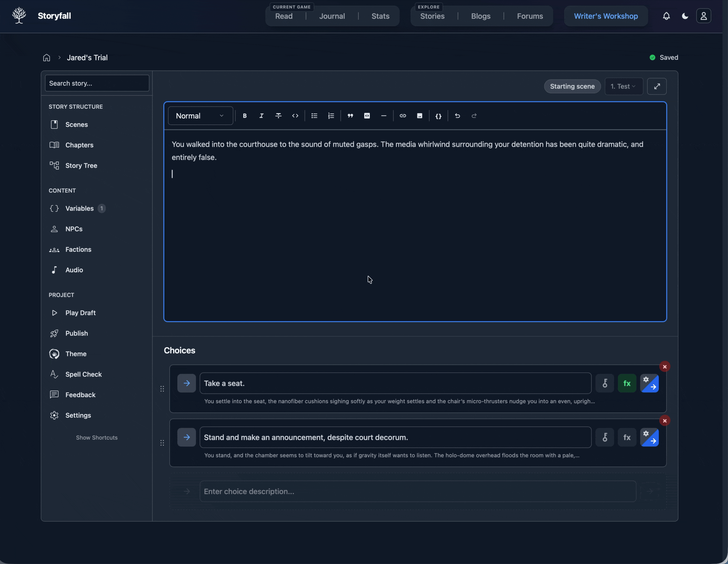Click the Show Shortcuts link

coord(97,438)
